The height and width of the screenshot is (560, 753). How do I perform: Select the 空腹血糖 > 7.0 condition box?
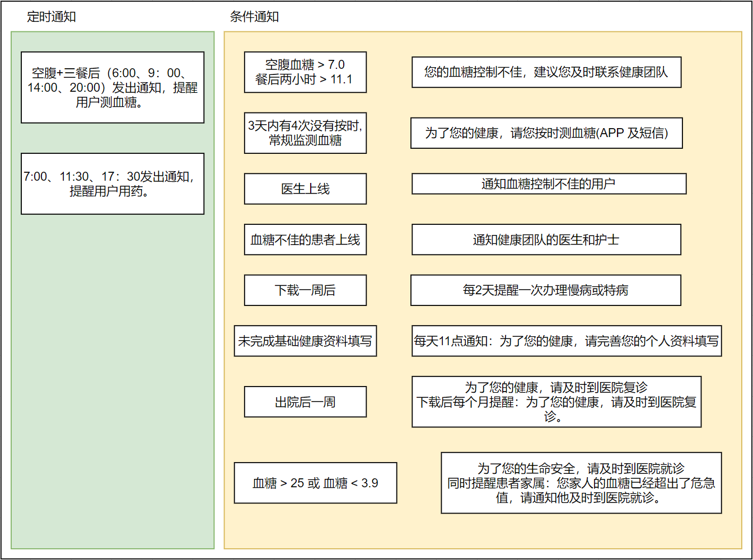point(305,72)
